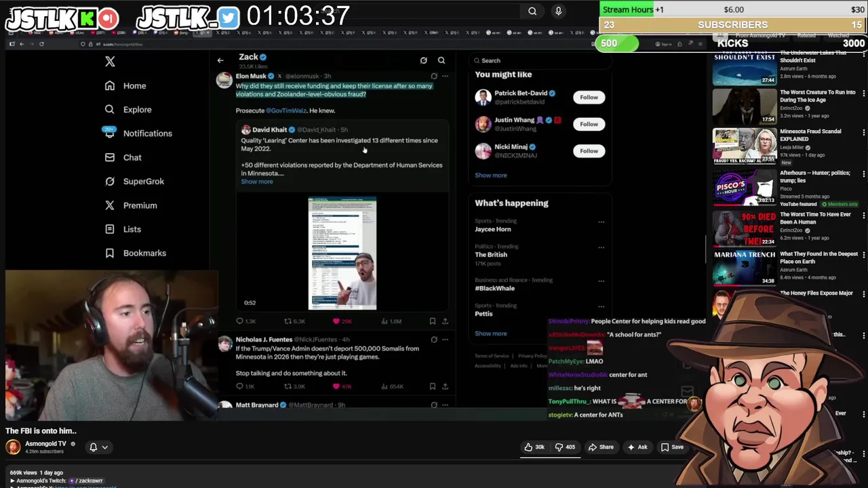Screen dimensions: 868x488
Task: Click the YouTube voice search microphone icon
Action: (x=558, y=11)
